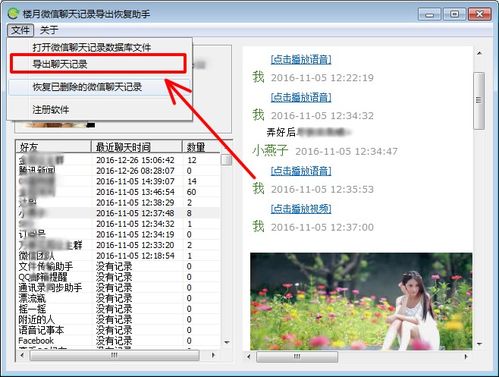499x377 pixels.
Task: Choose 注册软件 from the menu
Action: coord(100,109)
